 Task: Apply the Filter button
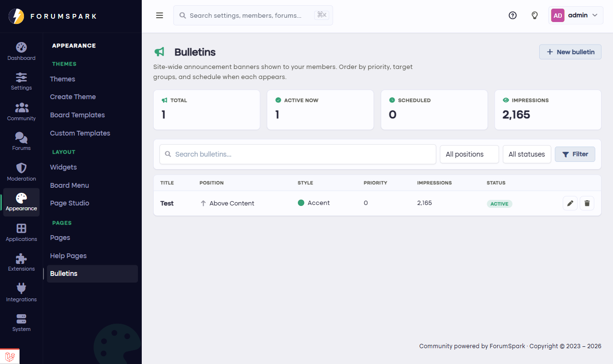coord(575,154)
